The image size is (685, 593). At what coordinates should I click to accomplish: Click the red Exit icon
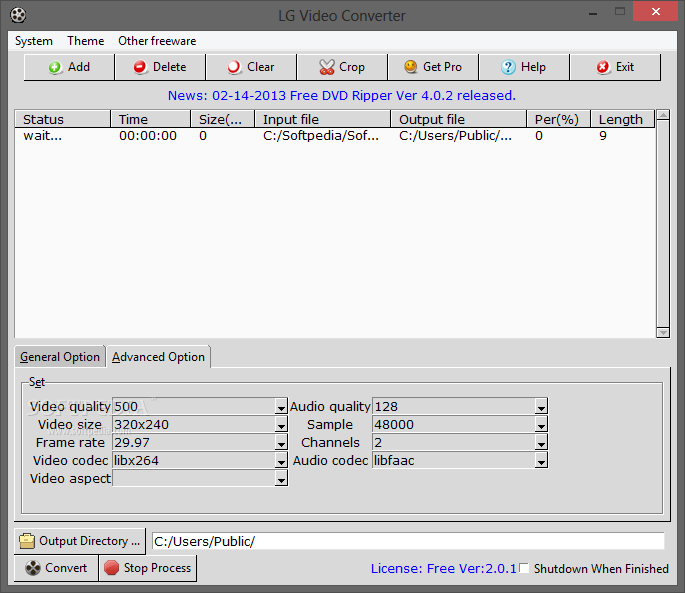tap(603, 67)
